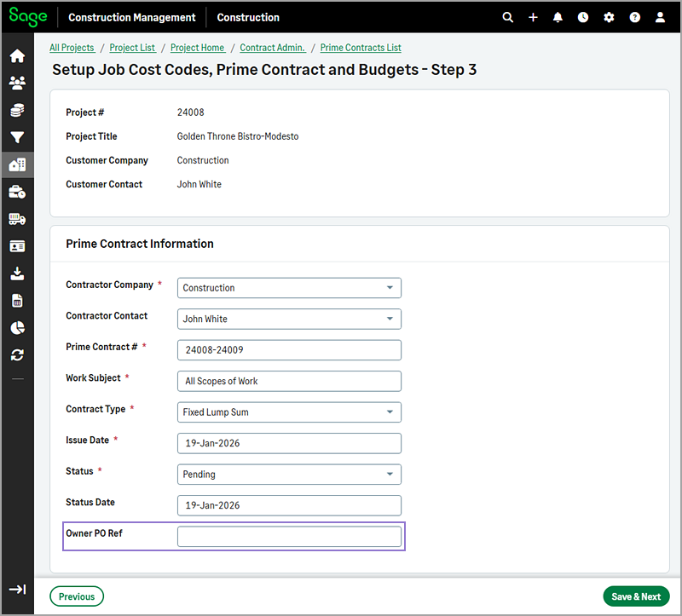Go to Project Home breadcrumb link
Screen dimensions: 682x616
[x=198, y=48]
